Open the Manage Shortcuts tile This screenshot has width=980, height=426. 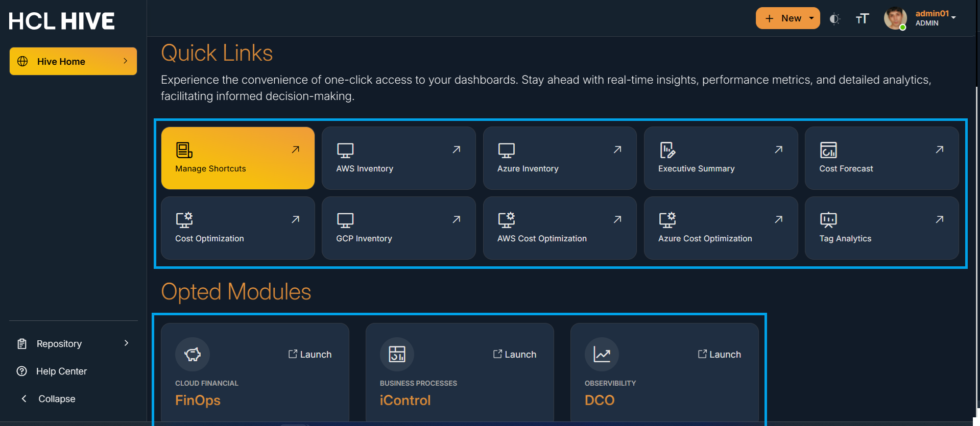(237, 158)
